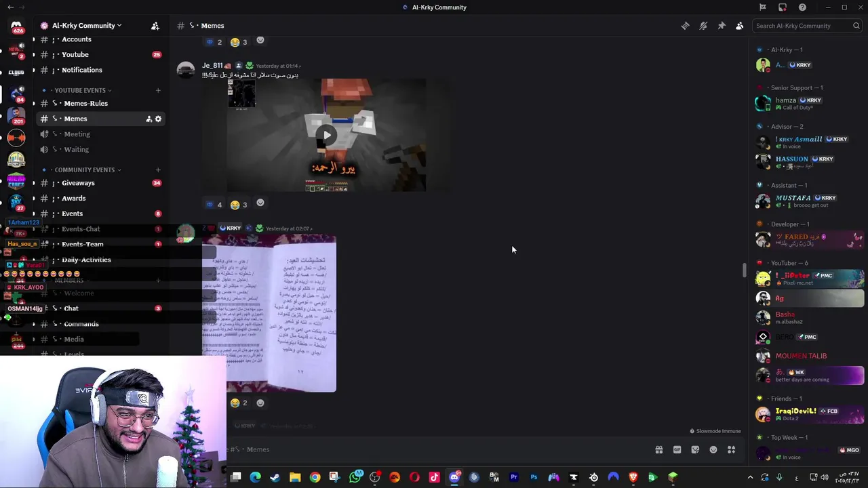Add reaction under the book image message
868x488 pixels.
260,403
